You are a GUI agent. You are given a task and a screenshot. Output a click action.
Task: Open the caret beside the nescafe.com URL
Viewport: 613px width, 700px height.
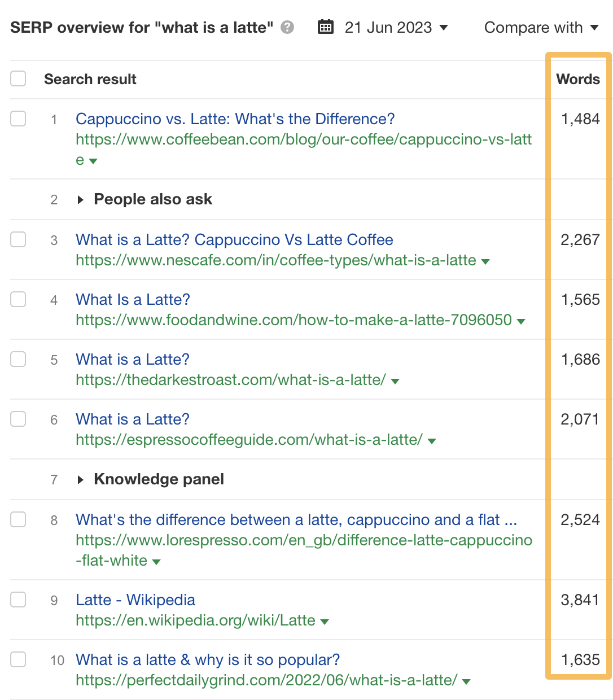click(x=486, y=261)
